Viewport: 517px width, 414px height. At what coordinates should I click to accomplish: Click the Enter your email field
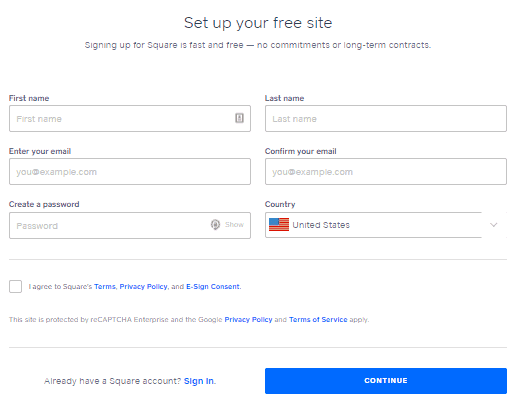[x=130, y=172]
